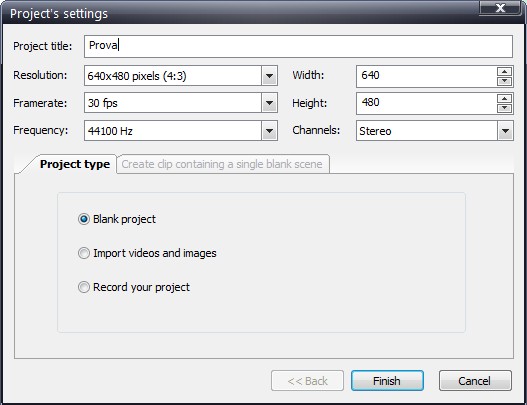Click into the Height value field
This screenshot has height=405, width=527.
pos(426,103)
